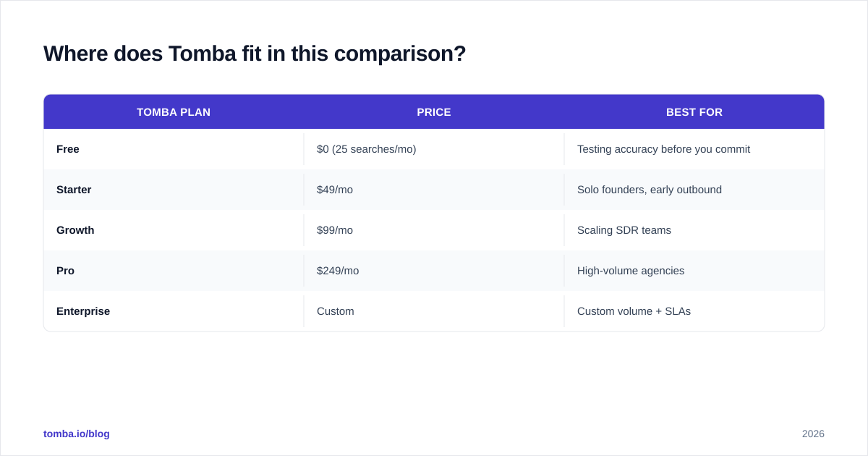Click the Enterprise plan name cell
This screenshot has width=868, height=456.
point(174,311)
